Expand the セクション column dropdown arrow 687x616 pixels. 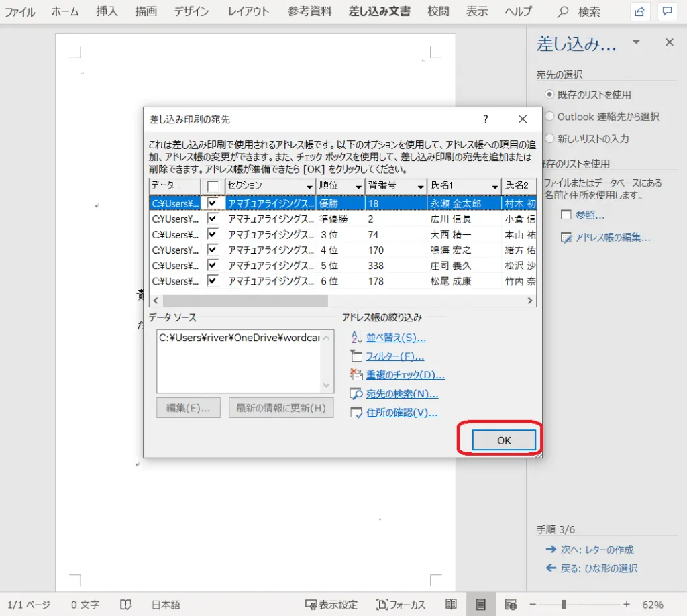[x=309, y=187]
